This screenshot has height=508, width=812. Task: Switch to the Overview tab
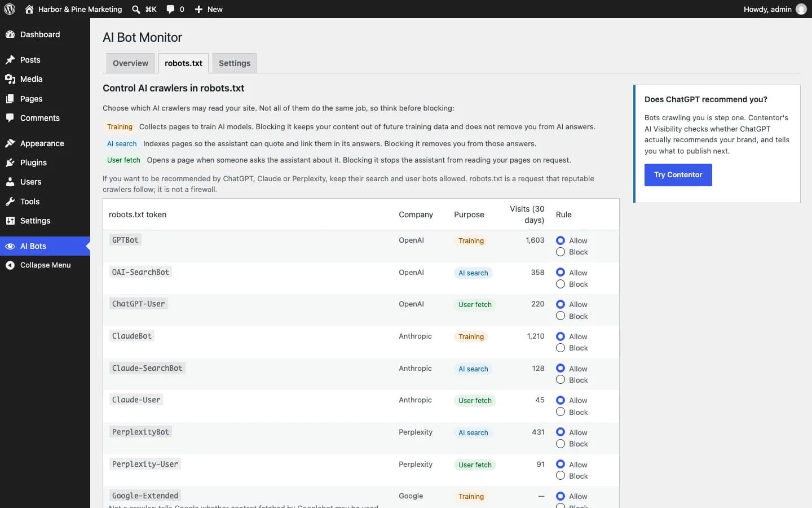coord(130,63)
